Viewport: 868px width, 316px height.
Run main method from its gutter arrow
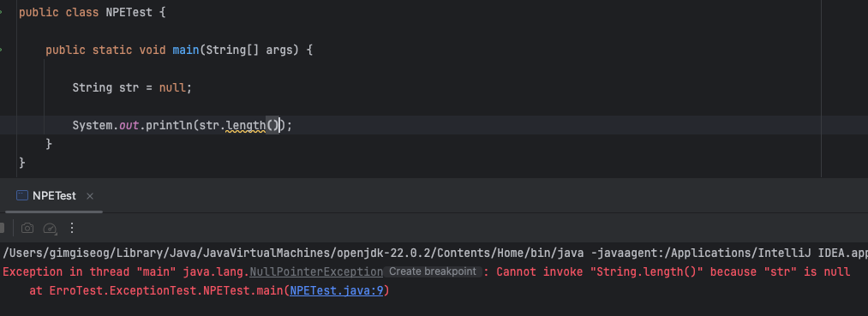coord(1,50)
